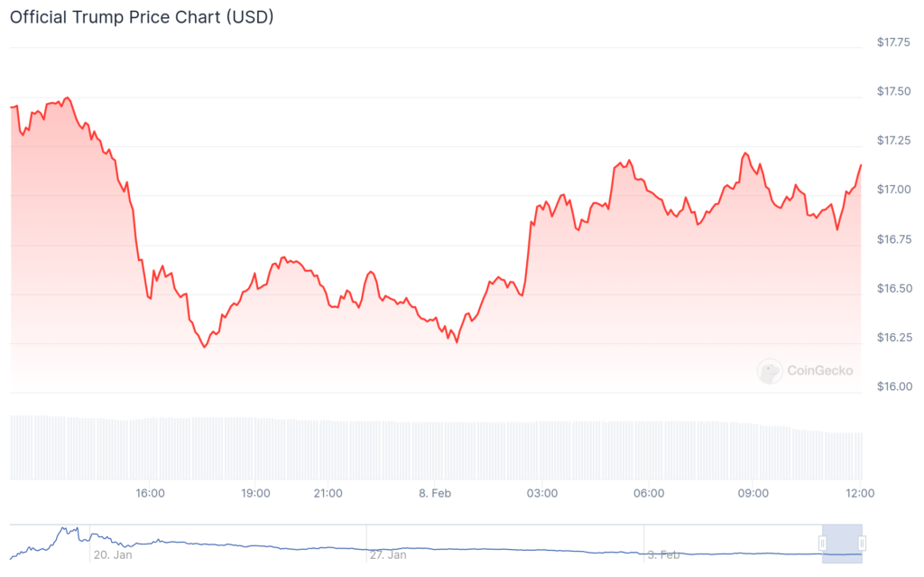924x577 pixels.
Task: Click the shaded navigator selection window
Action: (x=842, y=543)
